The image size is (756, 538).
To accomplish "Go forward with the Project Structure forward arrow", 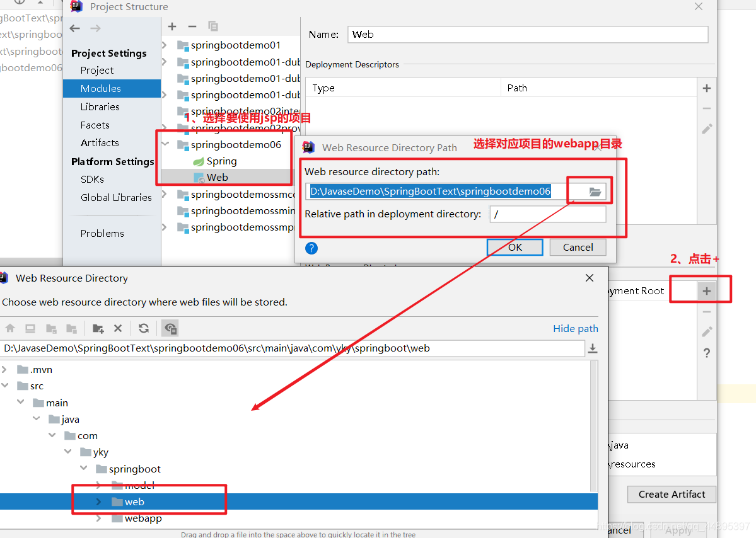I will click(x=95, y=28).
